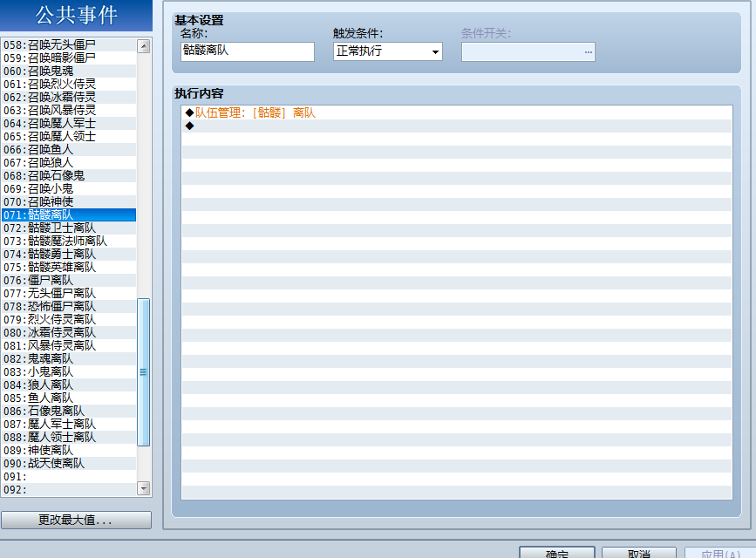Viewport: 756px width, 558px height.
Task: Select empty list slot 091:
Action: point(69,477)
